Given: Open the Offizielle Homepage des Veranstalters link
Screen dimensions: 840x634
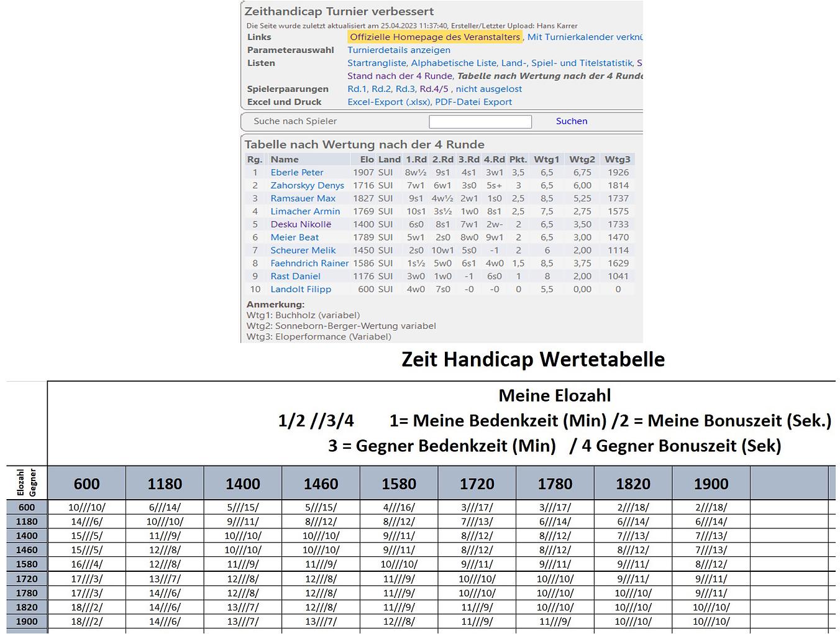Looking at the screenshot, I should [435, 37].
